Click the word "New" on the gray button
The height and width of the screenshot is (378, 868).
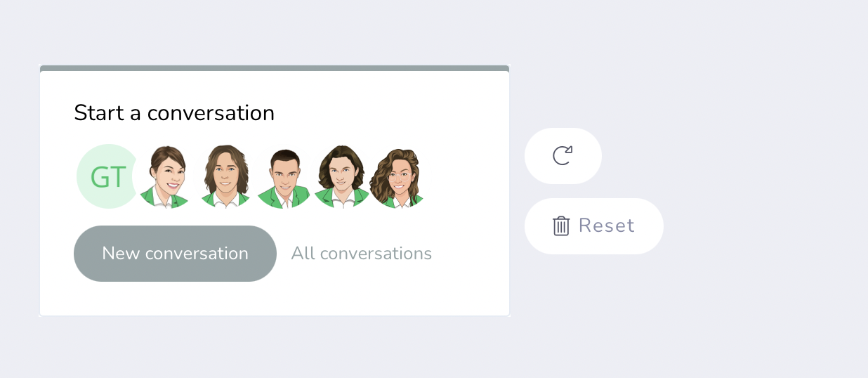(121, 254)
